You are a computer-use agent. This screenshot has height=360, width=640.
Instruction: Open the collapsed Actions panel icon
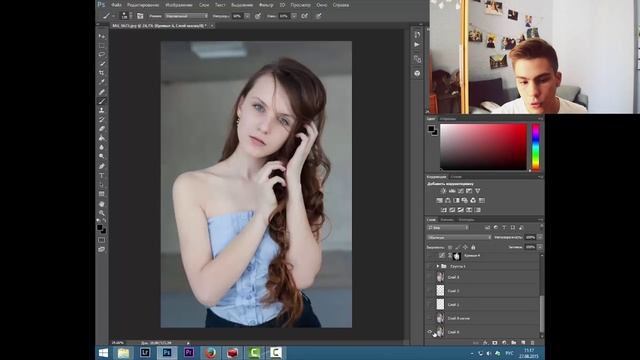click(x=417, y=44)
